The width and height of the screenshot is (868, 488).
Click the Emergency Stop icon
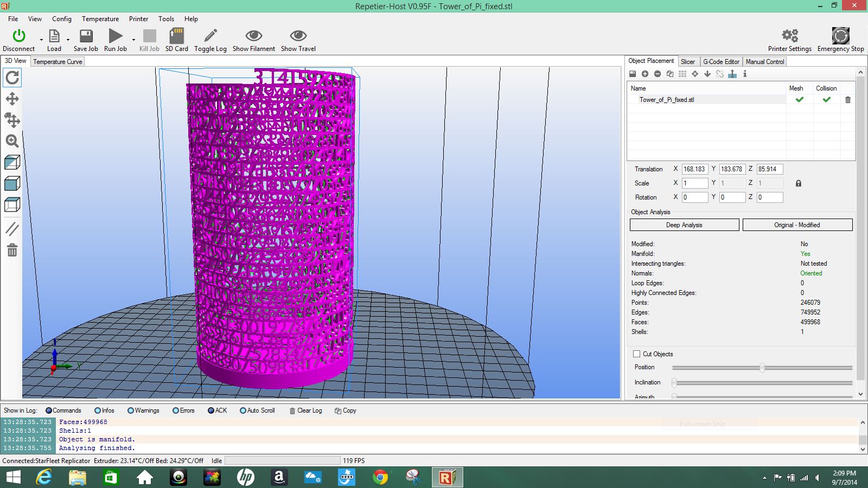coord(840,36)
